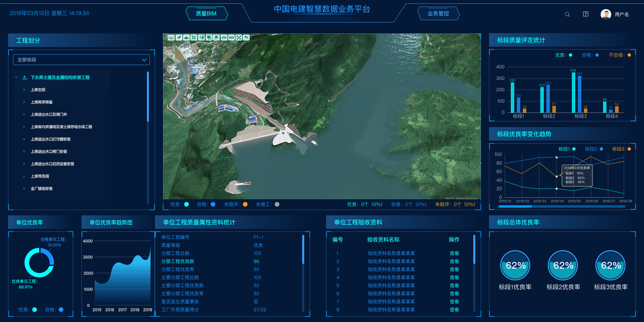The image size is (644, 322).
Task: Click the crossed-arrows tool on map toolbar
Action: point(194,38)
